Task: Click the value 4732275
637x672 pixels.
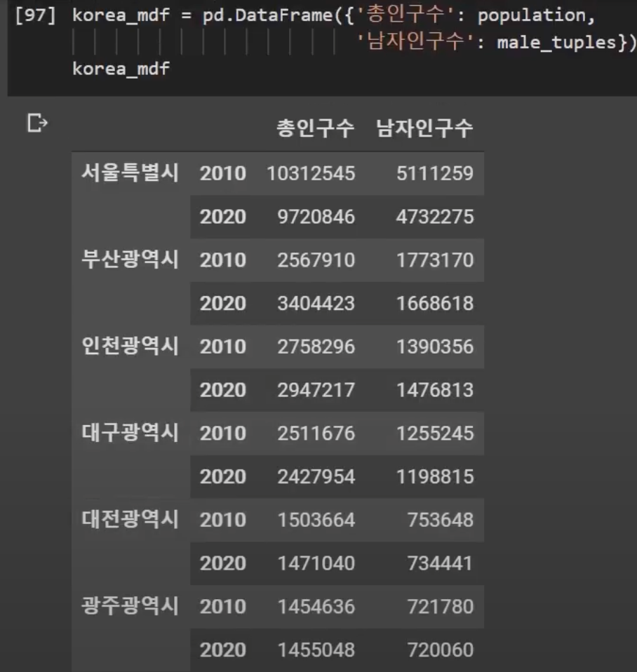Action: tap(435, 217)
